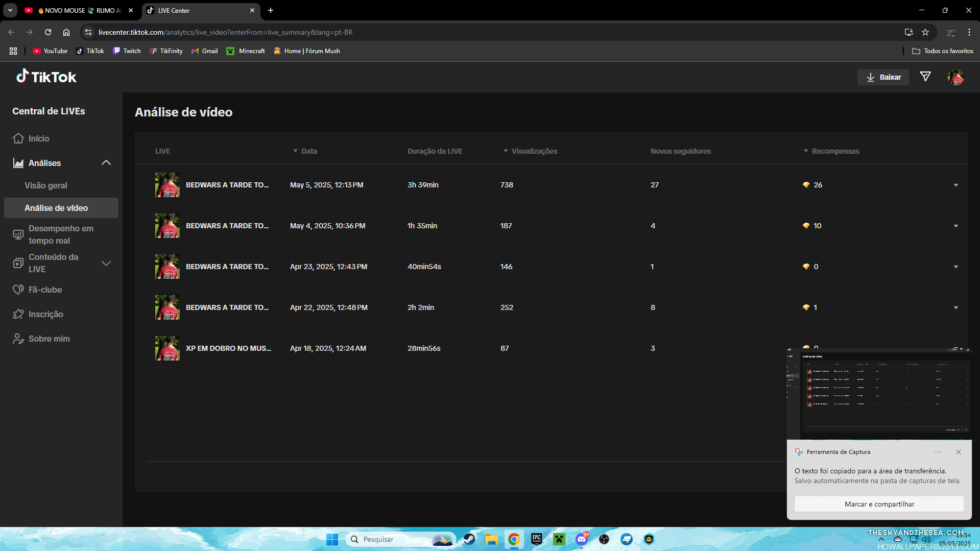Screen dimensions: 980x551
Task: Open Twitch bookmark
Action: tap(127, 51)
